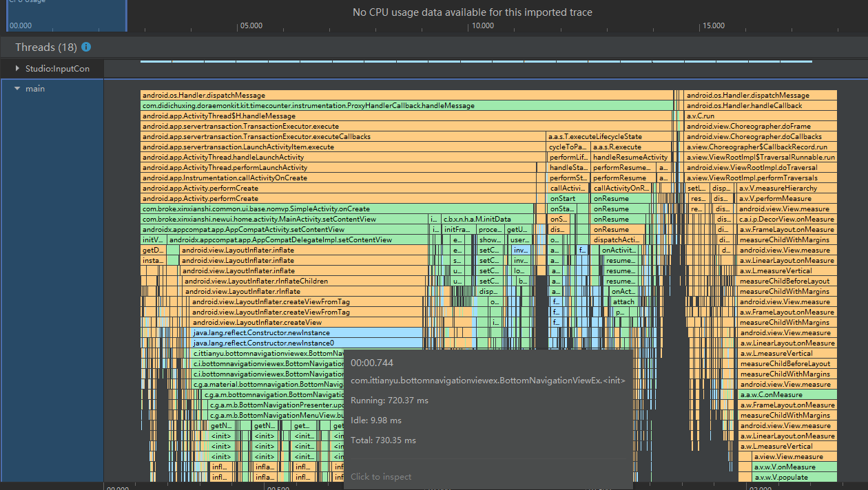Select the handleResumeActivity bar

click(630, 158)
